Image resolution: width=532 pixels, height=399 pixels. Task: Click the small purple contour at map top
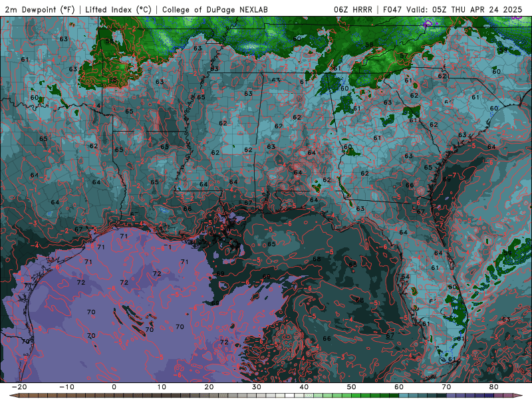coord(427,23)
